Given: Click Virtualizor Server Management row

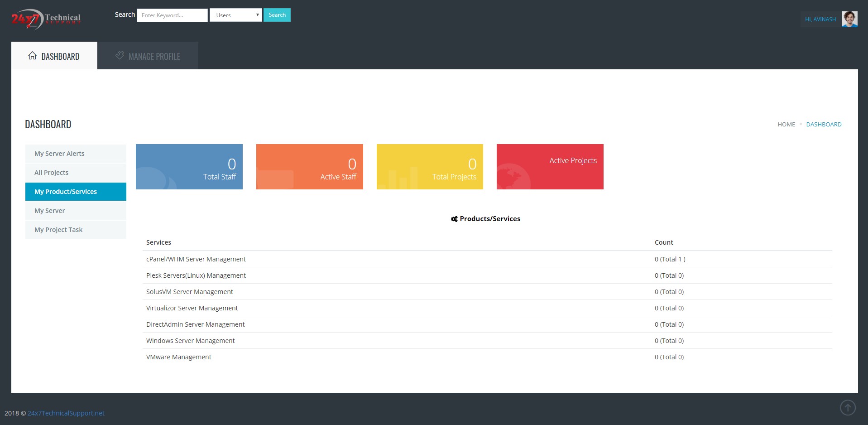Looking at the screenshot, I should pos(487,308).
